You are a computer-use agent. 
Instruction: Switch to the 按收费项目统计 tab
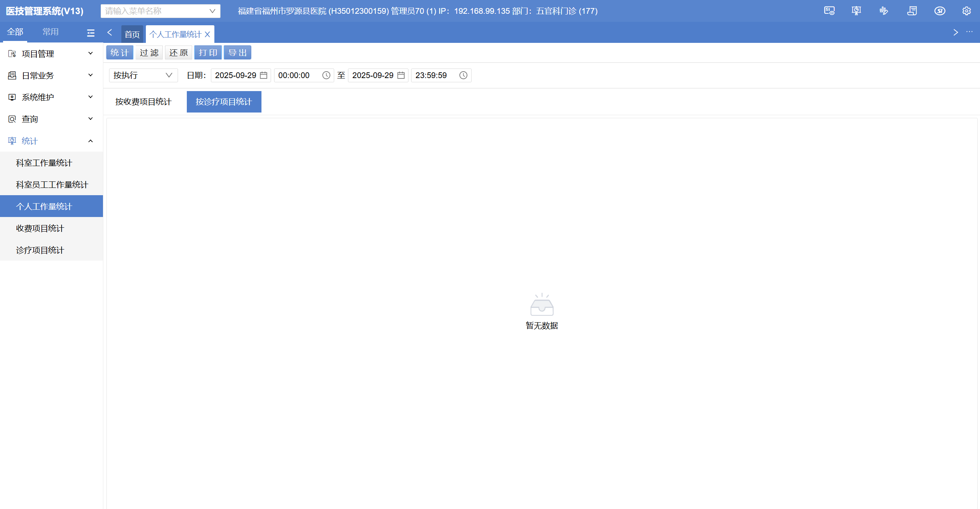143,102
